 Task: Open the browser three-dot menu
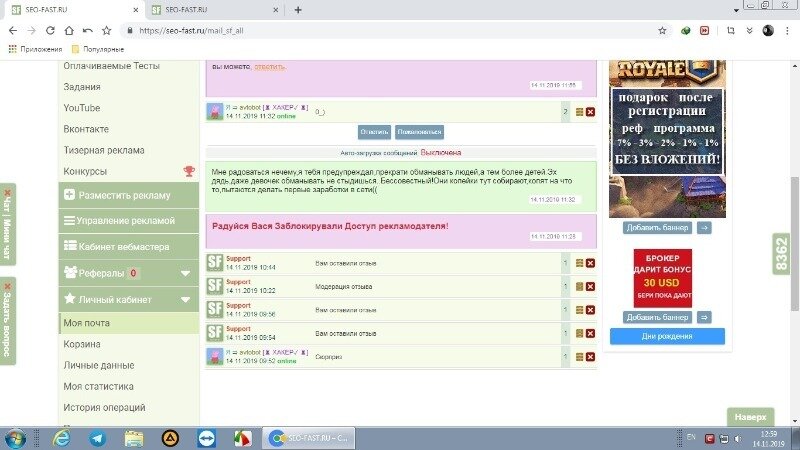[x=787, y=31]
